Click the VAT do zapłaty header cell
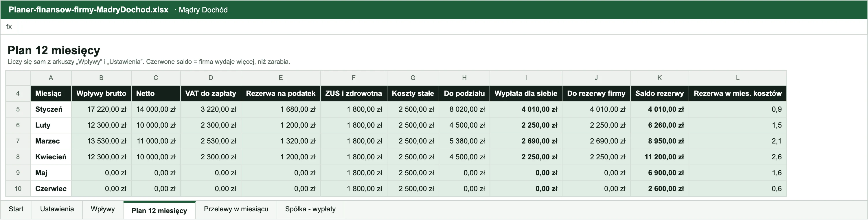This screenshot has width=868, height=220. (211, 94)
